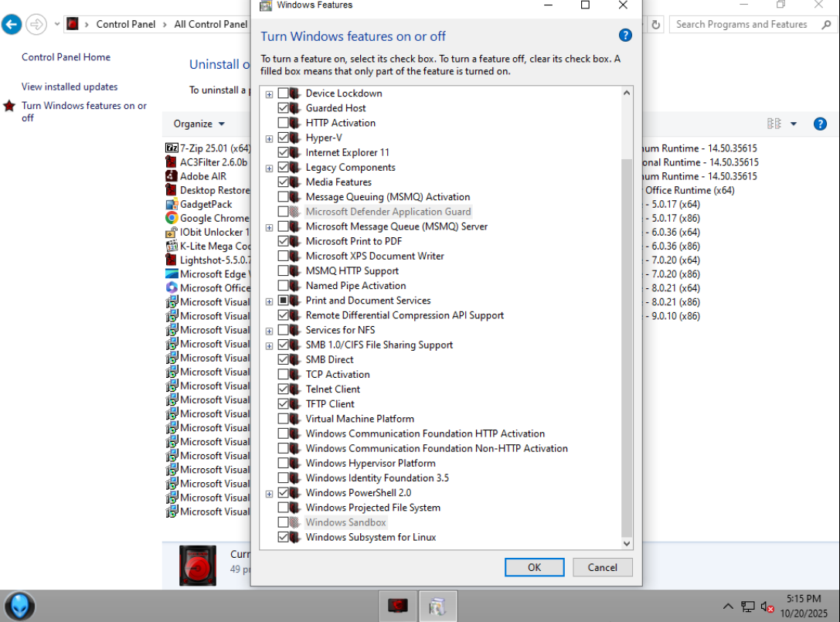Expand SMB 1.0/CIFS File Sharing Support node
The image size is (840, 622).
[x=270, y=346]
